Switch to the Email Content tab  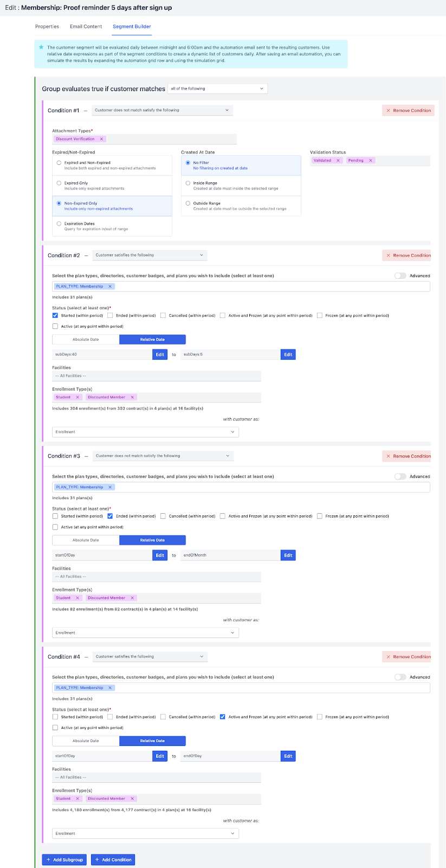point(86,27)
